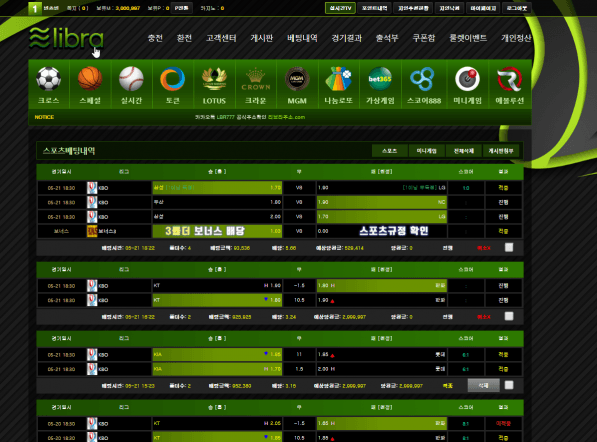This screenshot has width=597, height=442.
Task: Open the 스페셜 basketball category
Action: point(90,85)
